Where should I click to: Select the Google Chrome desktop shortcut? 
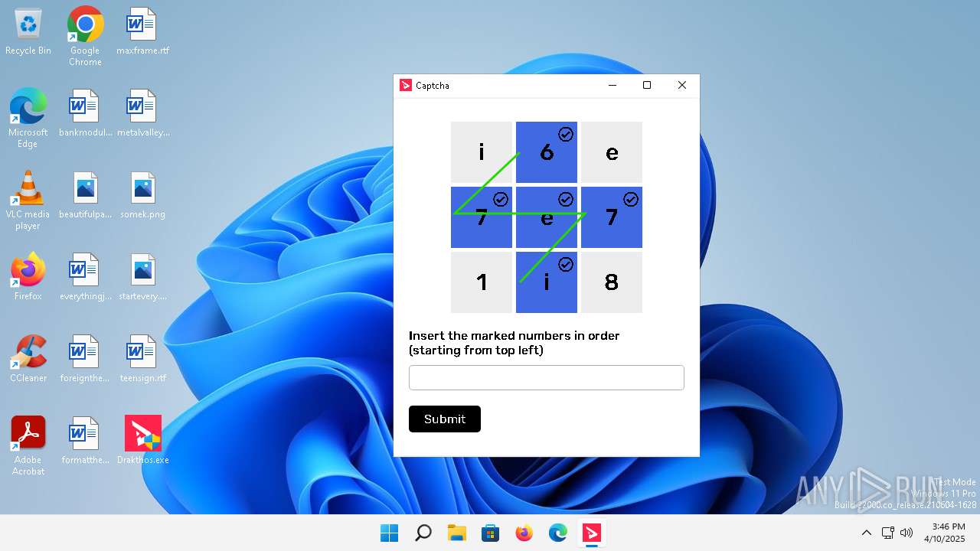[85, 37]
